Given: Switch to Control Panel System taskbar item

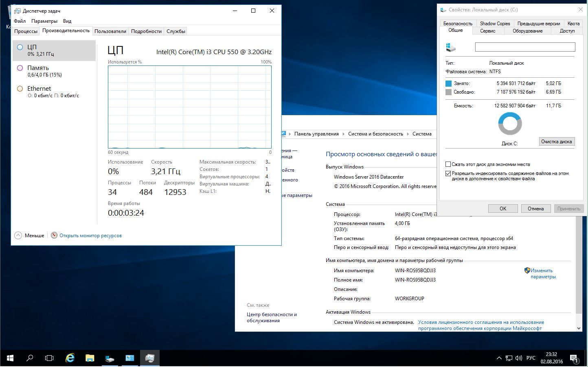Looking at the screenshot, I should point(129,358).
